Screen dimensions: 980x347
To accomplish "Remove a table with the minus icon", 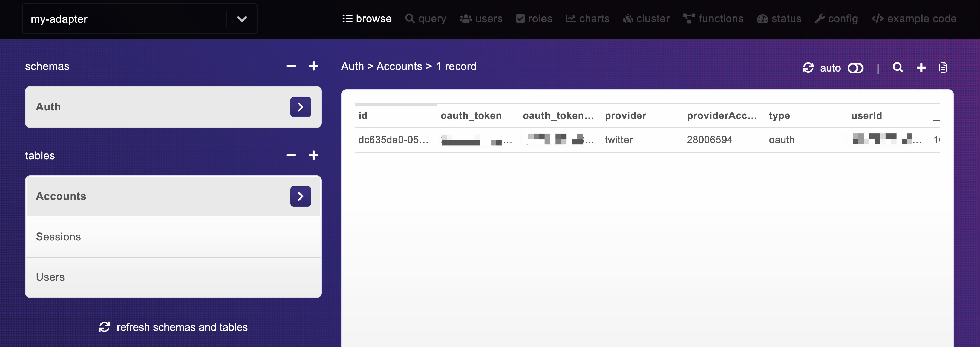I will coord(291,155).
